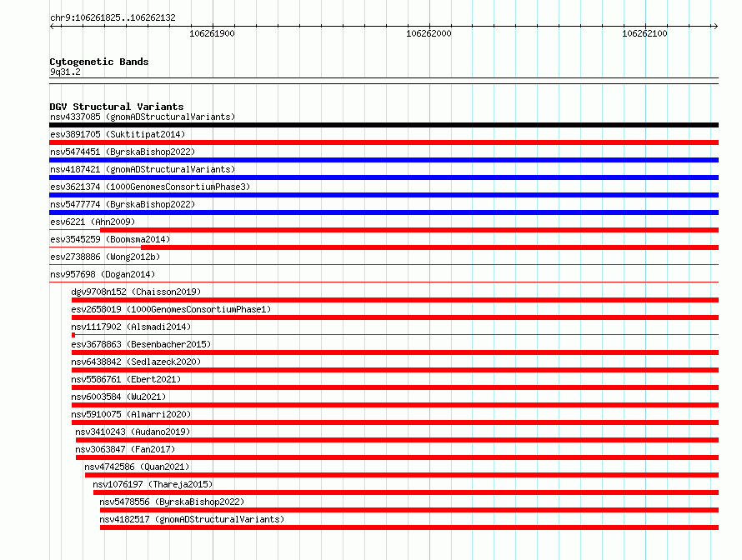Click the blue esv3621374 variant bar

[384, 195]
